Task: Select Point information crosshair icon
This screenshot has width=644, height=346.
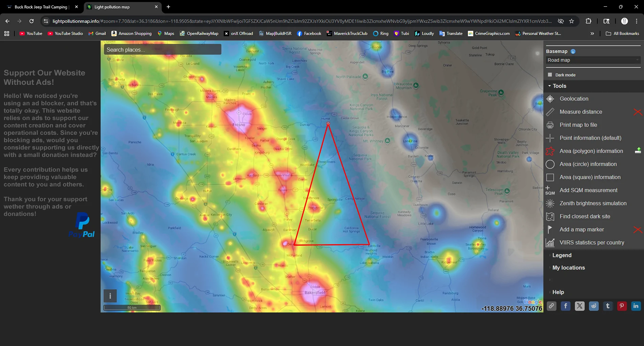Action: click(550, 138)
